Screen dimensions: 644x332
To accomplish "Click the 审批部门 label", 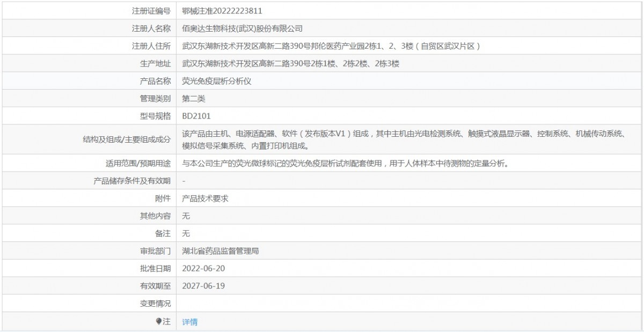I will [x=155, y=251].
